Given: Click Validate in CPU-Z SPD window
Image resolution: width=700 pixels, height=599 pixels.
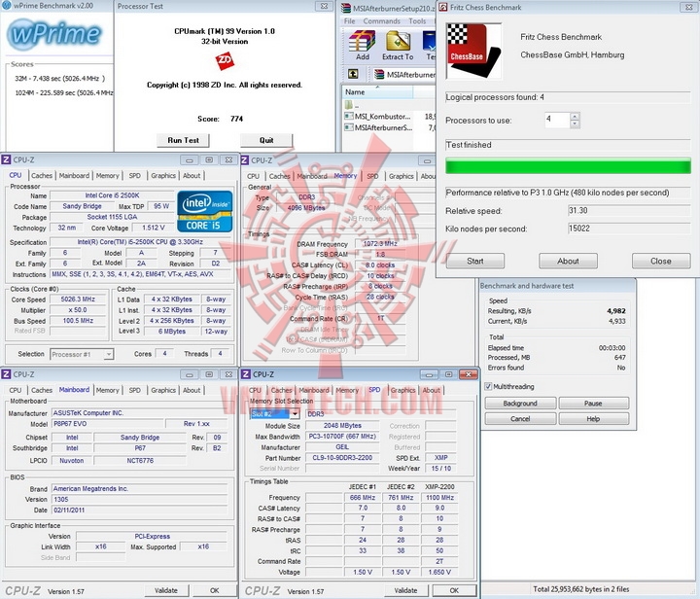Looking at the screenshot, I should pyautogui.click(x=405, y=590).
